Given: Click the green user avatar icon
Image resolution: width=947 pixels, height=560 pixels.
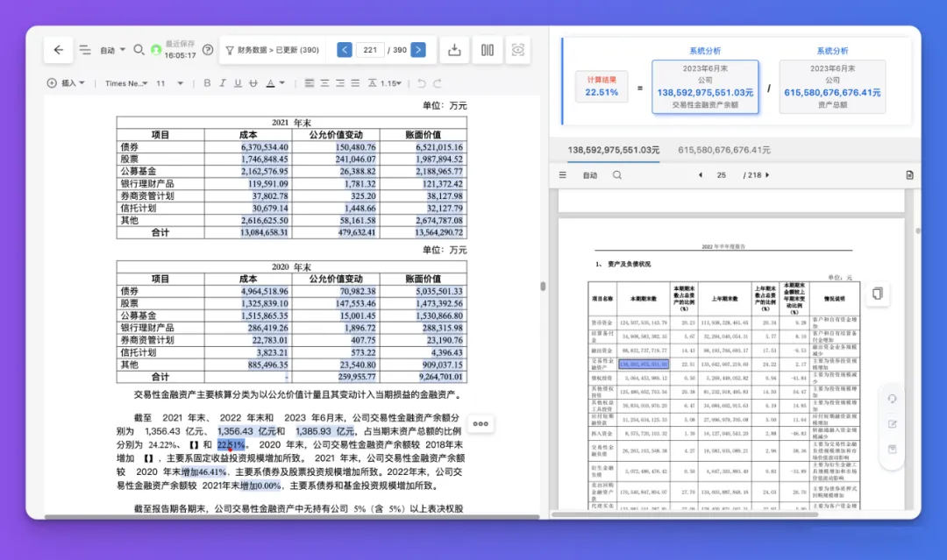Looking at the screenshot, I should coord(156,50).
